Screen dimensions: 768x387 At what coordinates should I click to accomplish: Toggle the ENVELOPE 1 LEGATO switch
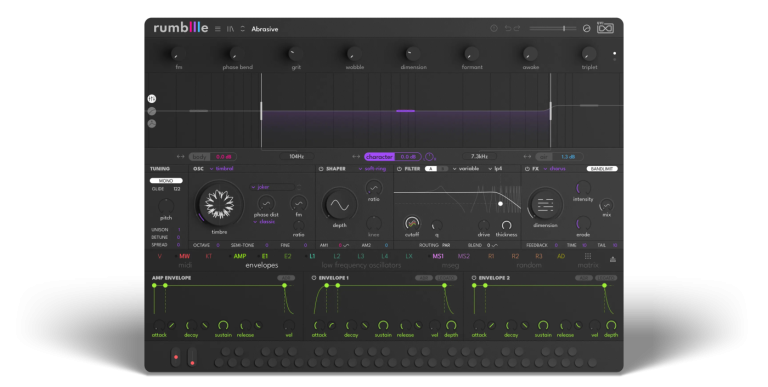click(446, 278)
